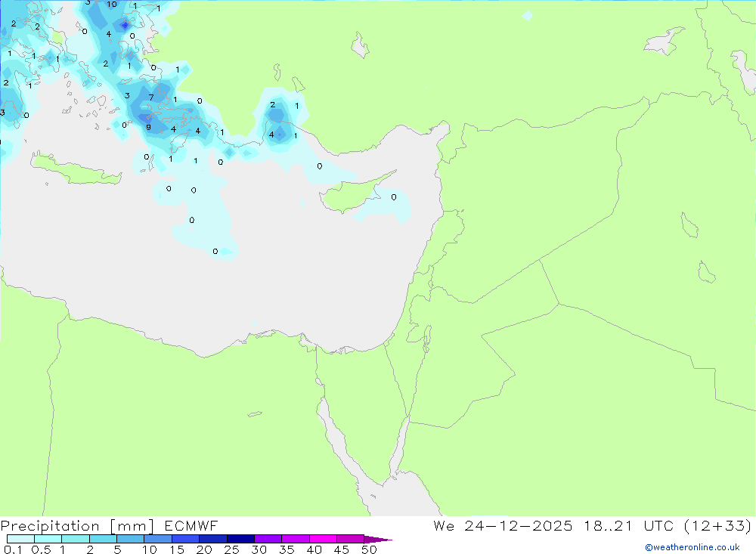756x554 pixels.
Task: Choose the 45–50 mm legend swatch
Action: click(x=351, y=539)
